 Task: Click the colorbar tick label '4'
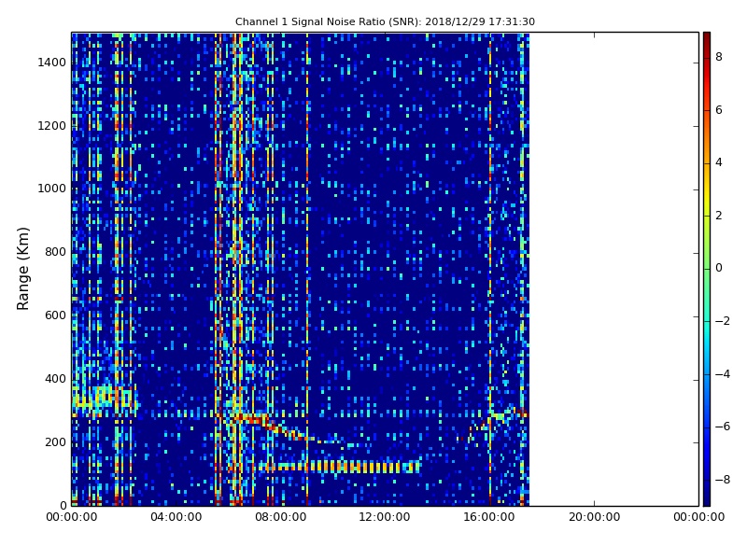click(719, 162)
